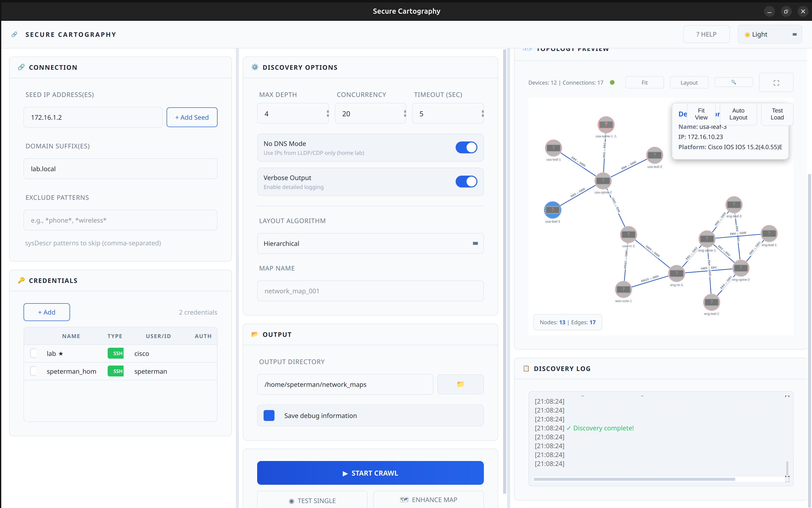Switch the theme using the Light toggle
The image size is (812, 508).
[x=770, y=34]
